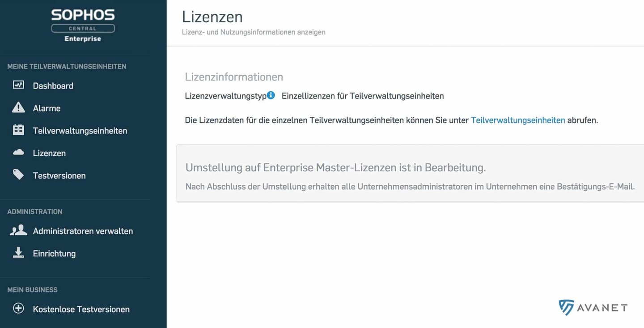Click the Avanet logo
Screen dimensions: 644x328
point(593,307)
